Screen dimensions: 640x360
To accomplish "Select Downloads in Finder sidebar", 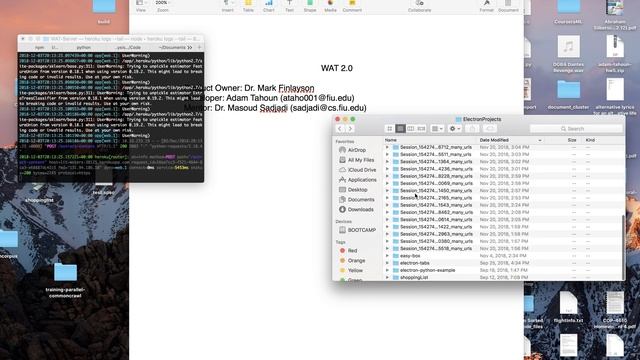I will coord(360,209).
